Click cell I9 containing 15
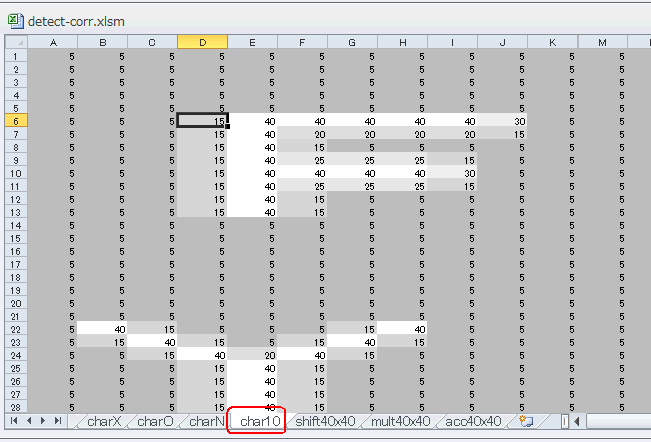This screenshot has width=651, height=442. tap(452, 160)
